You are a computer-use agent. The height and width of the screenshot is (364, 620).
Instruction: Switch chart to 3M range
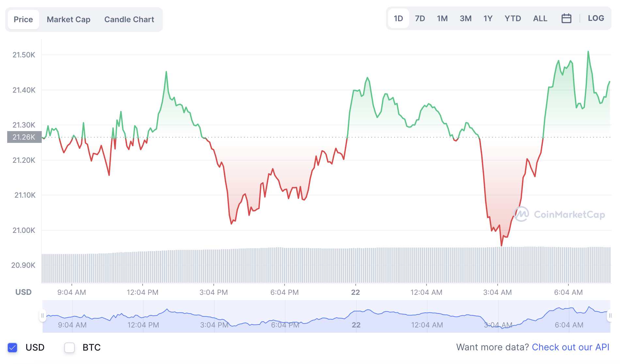pos(466,18)
